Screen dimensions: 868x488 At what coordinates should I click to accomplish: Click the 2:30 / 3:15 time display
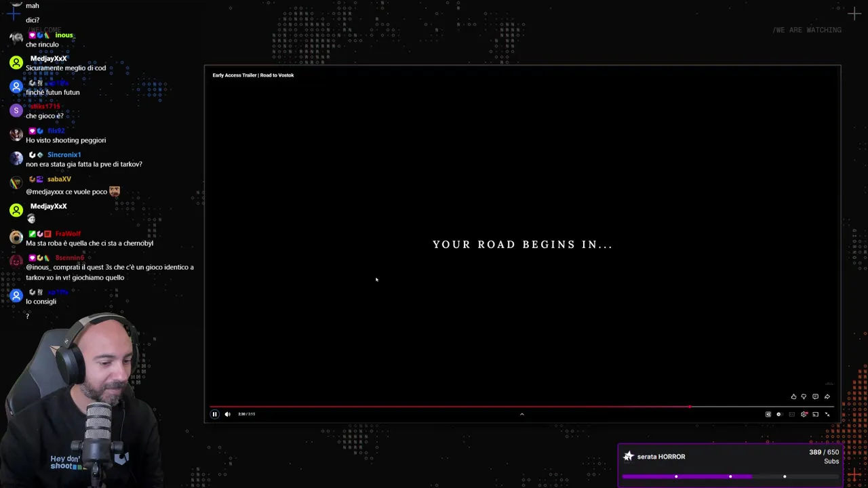pos(246,414)
